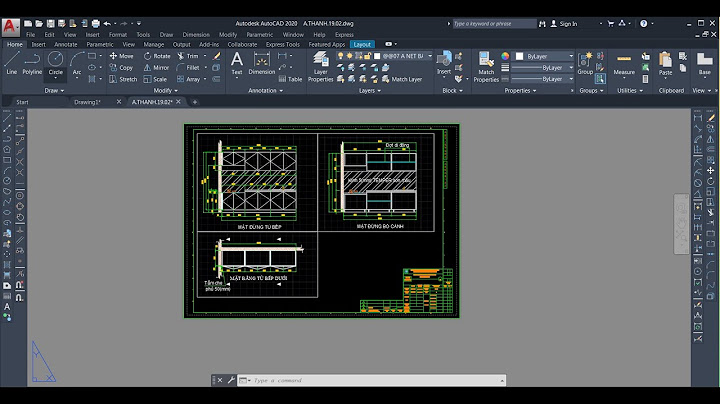Switch to the Annotate ribbon tab
Viewport: 720px width, 404px height.
66,45
